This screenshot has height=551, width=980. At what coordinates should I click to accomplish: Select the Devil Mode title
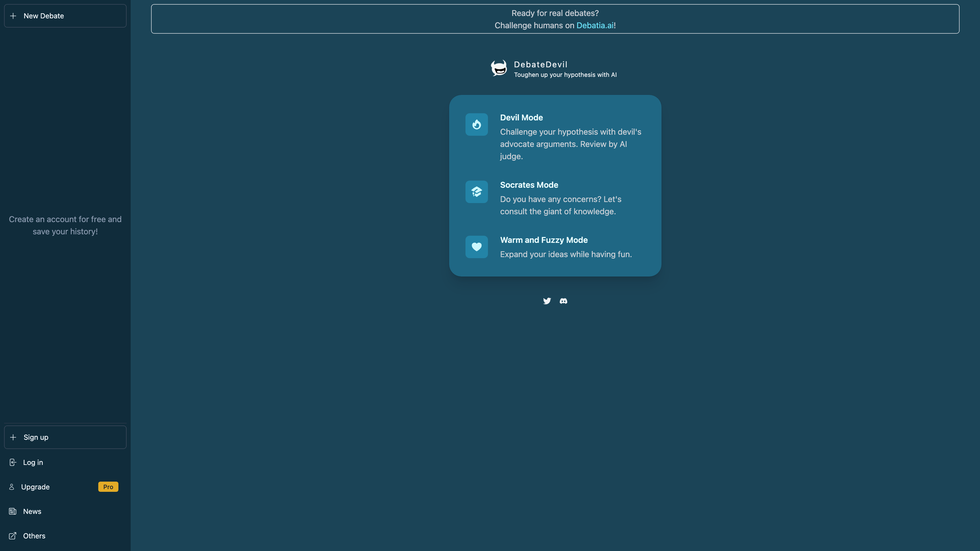[x=521, y=117]
